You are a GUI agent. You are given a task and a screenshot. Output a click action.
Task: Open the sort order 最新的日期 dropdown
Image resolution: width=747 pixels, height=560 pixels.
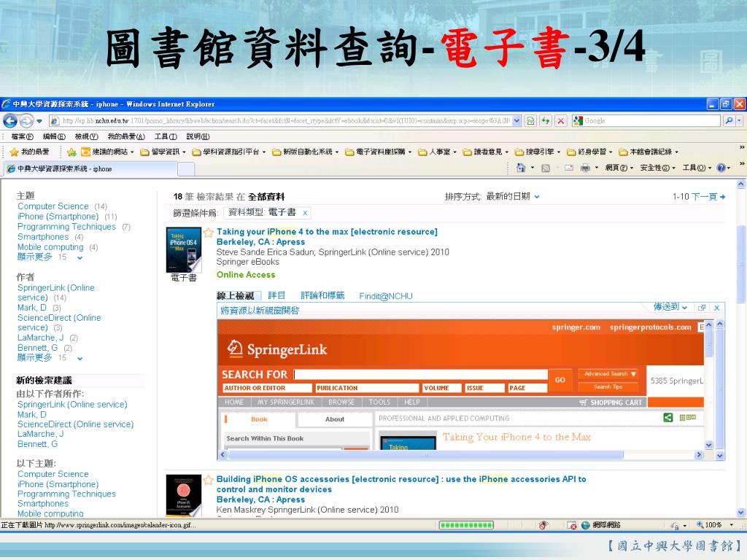pos(513,197)
